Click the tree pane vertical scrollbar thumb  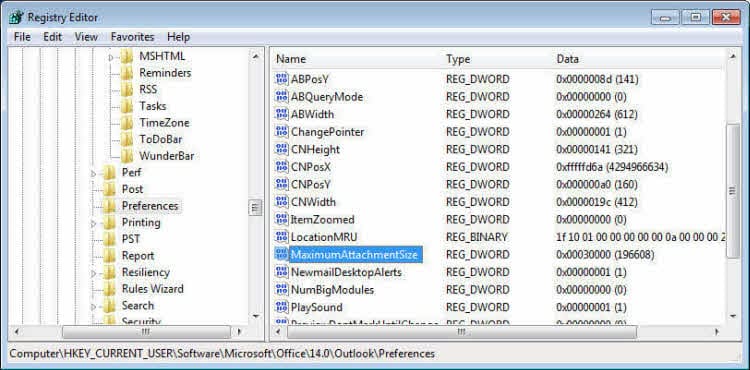[255, 207]
